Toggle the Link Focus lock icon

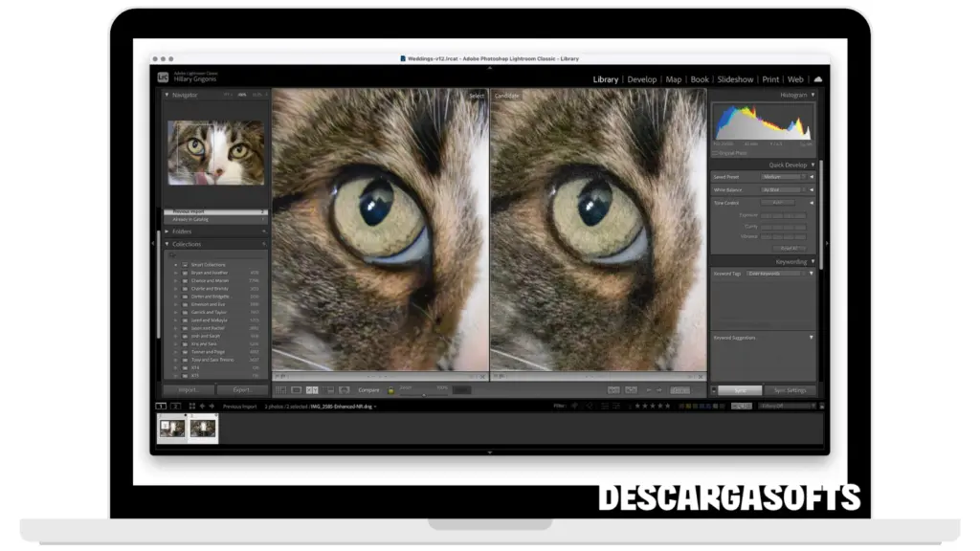tap(390, 390)
